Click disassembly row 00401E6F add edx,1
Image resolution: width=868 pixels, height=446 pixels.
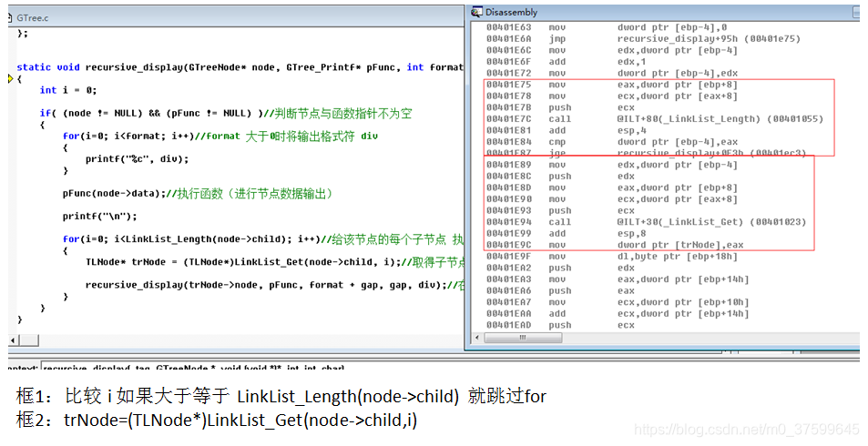pos(566,61)
